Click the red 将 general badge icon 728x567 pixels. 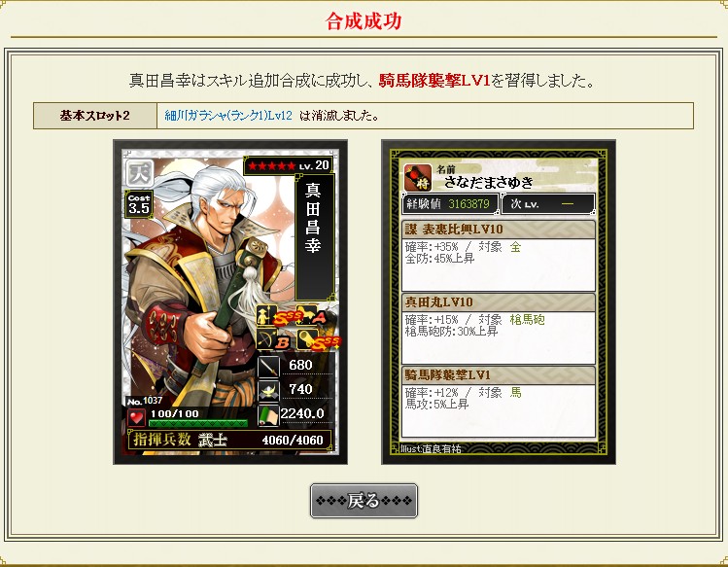click(418, 178)
